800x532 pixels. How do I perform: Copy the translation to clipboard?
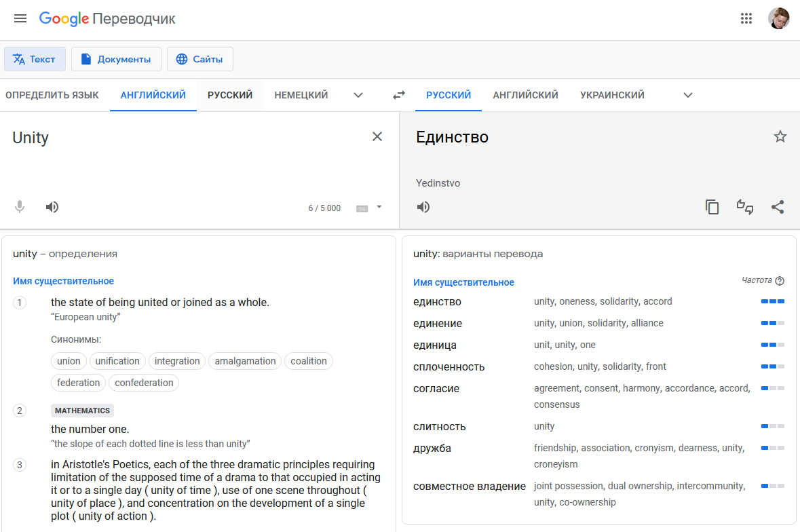712,207
